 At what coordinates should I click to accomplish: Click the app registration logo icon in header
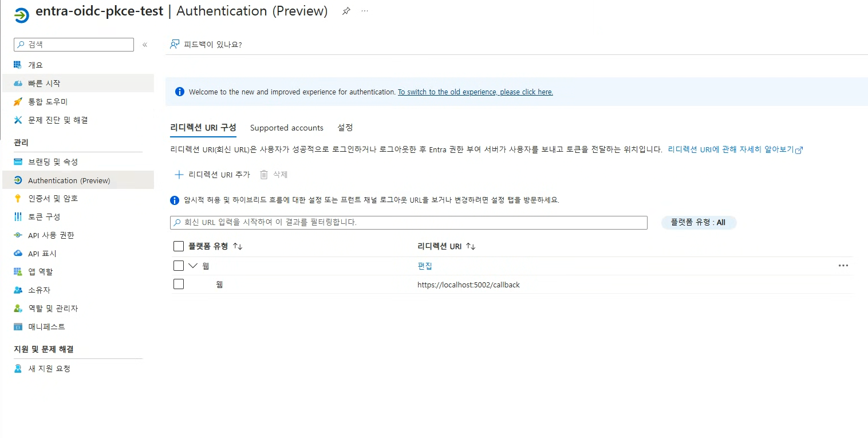click(x=21, y=15)
